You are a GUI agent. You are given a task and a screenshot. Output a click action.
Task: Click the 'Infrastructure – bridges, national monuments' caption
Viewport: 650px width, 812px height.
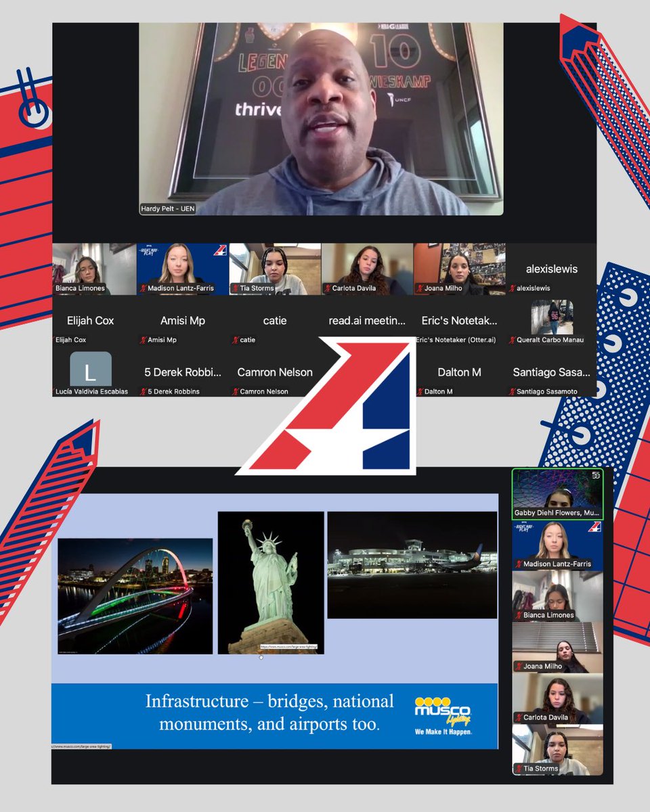(269, 712)
